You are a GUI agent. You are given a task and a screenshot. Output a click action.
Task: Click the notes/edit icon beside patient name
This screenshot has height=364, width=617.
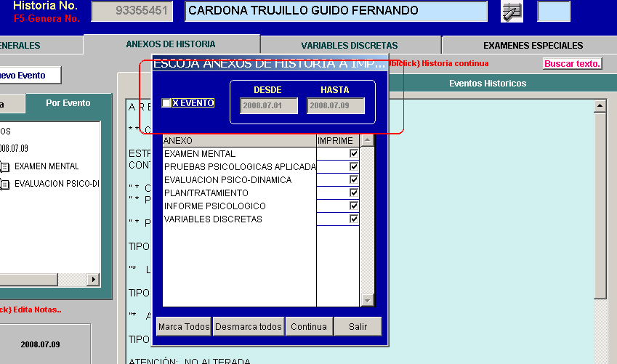click(512, 12)
